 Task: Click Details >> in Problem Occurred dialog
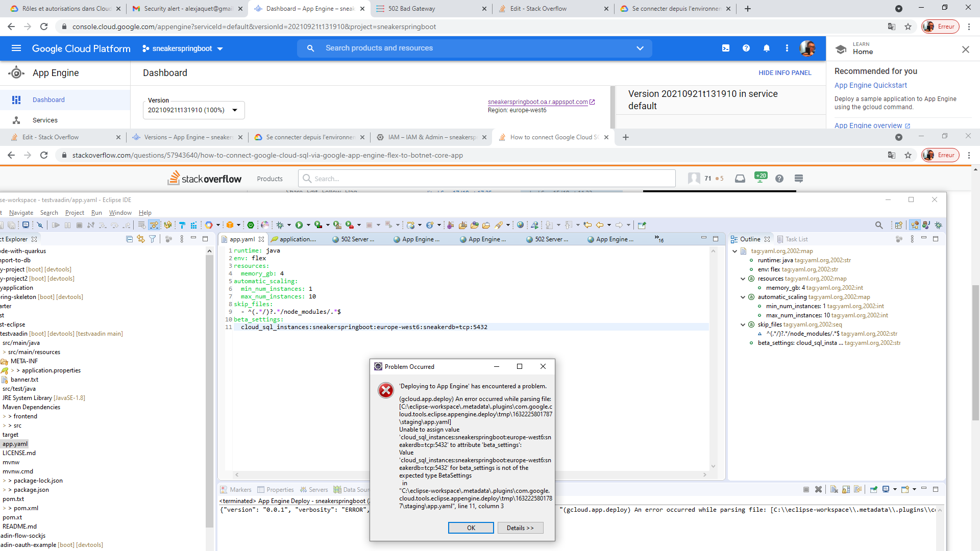coord(520,528)
